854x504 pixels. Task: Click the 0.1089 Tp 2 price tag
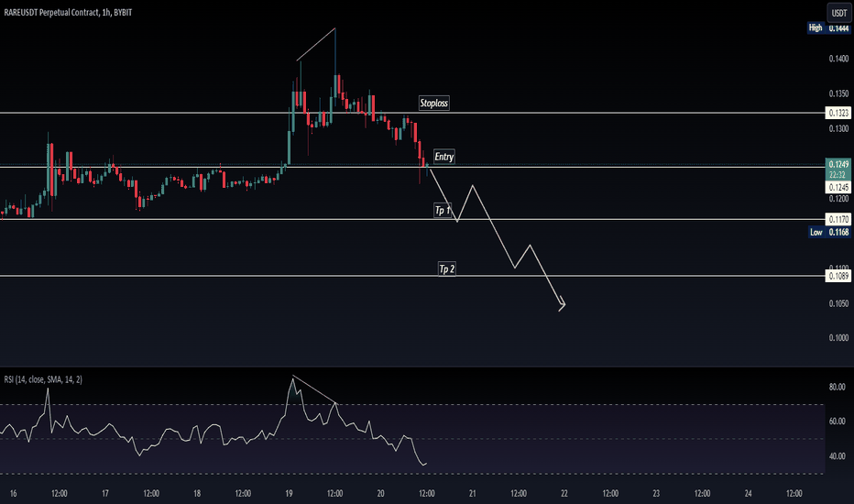tap(838, 276)
